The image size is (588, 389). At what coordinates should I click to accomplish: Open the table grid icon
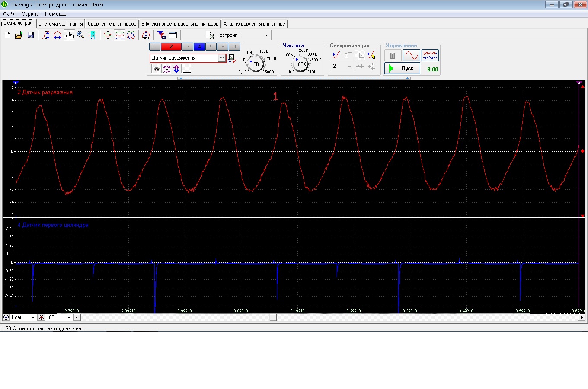click(173, 35)
